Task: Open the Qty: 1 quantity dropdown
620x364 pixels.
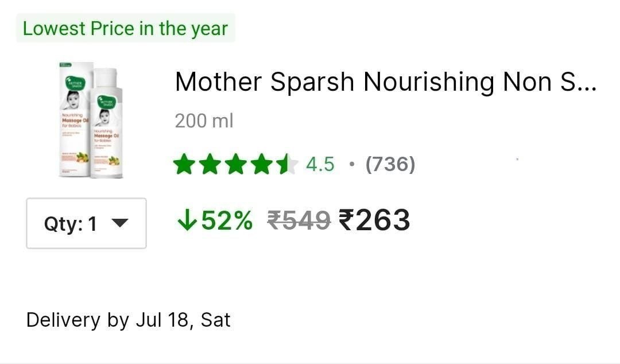Action: [x=86, y=223]
